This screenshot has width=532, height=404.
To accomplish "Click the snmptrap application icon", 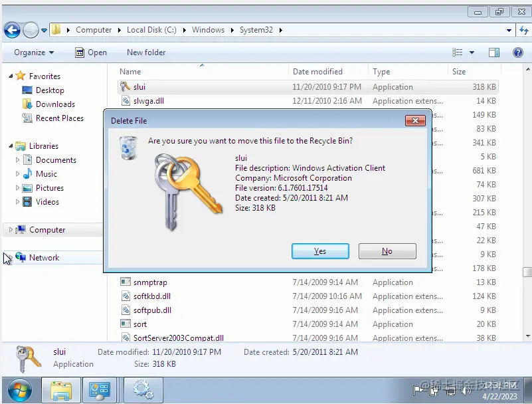I will (126, 282).
